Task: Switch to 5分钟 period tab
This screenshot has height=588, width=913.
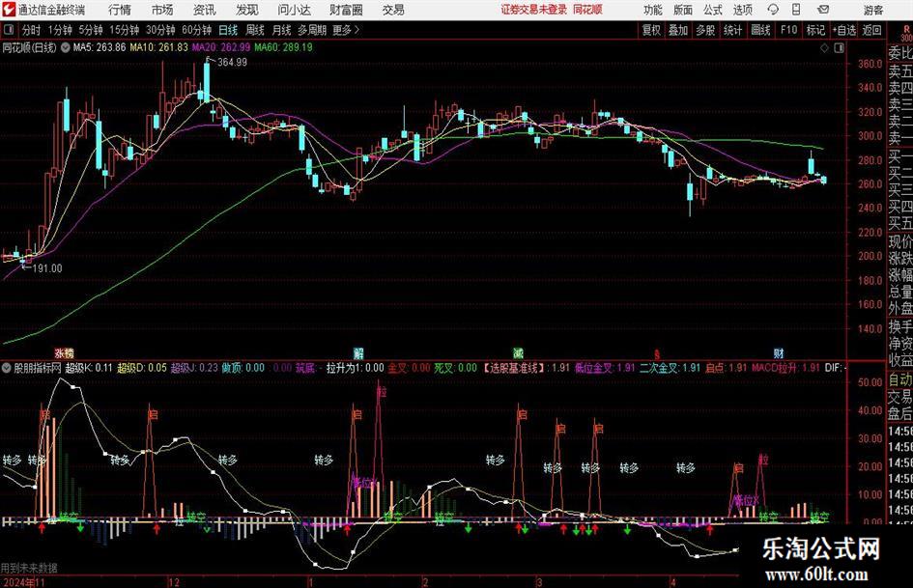Action: point(91,30)
